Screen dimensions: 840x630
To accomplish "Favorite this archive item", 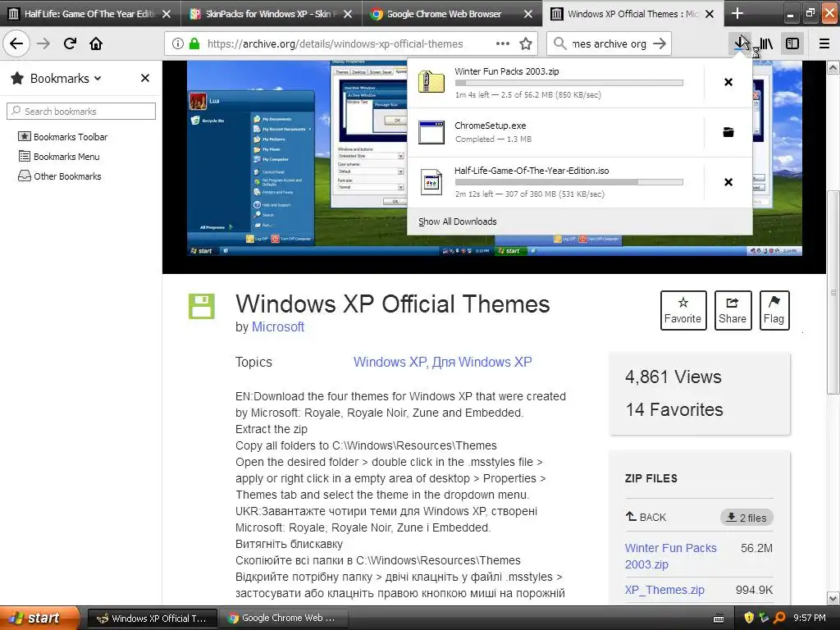I will point(683,310).
